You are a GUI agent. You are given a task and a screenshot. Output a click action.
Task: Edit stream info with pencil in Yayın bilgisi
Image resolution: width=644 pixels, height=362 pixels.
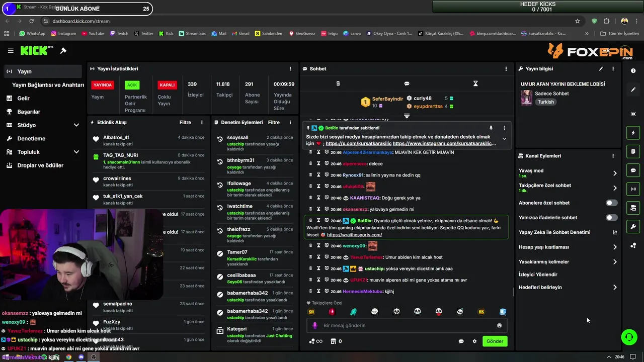tap(601, 69)
